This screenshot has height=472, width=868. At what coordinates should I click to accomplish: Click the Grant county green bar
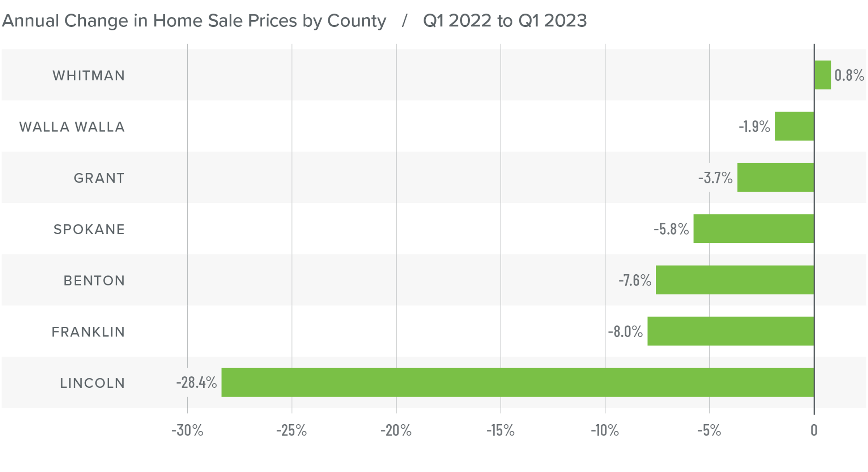coord(775,177)
